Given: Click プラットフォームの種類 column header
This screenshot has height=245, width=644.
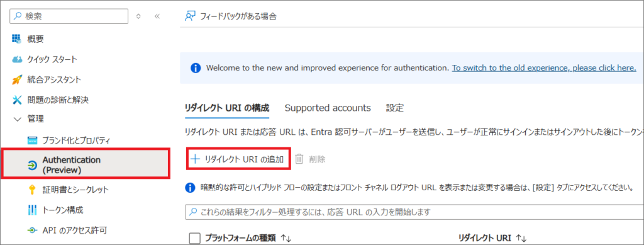Looking at the screenshot, I should (x=241, y=239).
